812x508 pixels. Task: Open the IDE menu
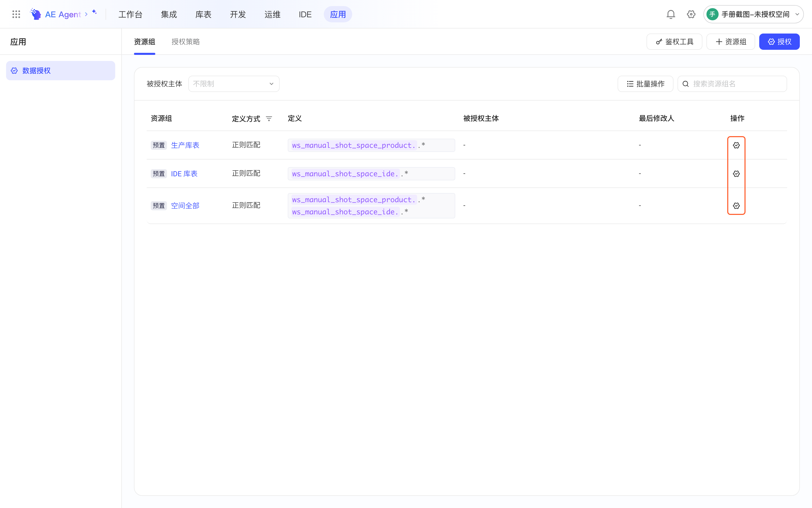tap(305, 14)
